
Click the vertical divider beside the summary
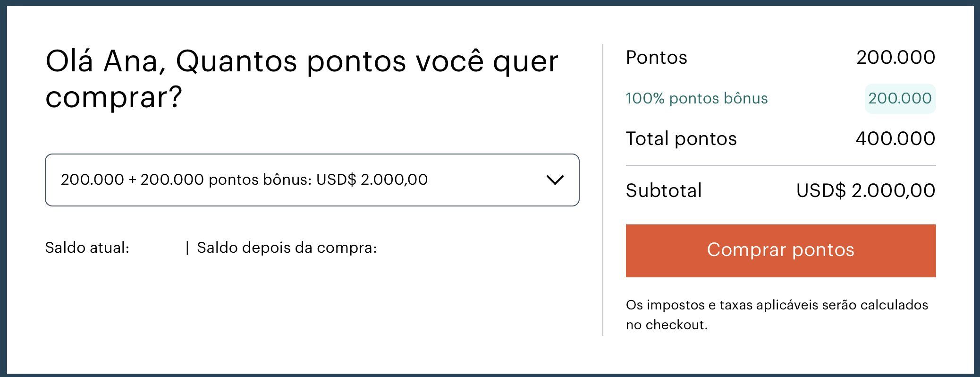point(603,190)
